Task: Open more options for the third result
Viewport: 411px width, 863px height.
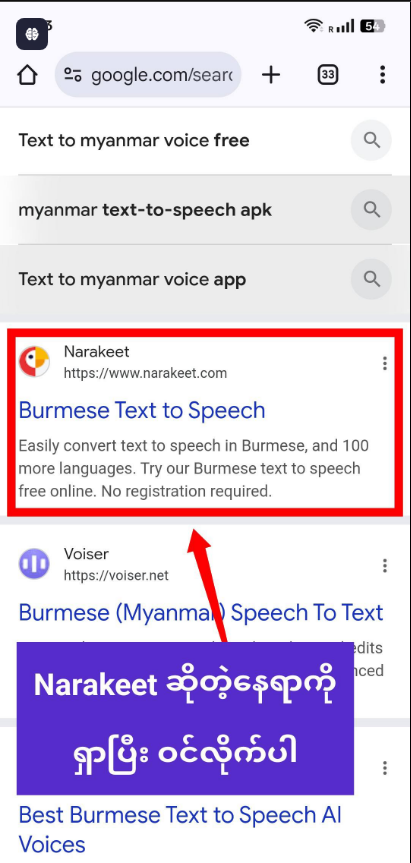Action: click(385, 768)
